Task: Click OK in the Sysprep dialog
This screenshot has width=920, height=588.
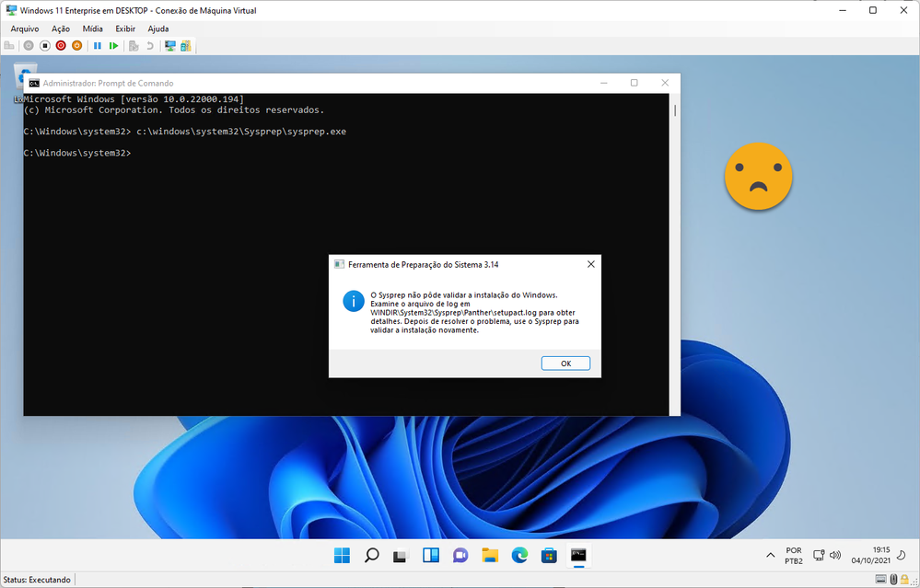Action: pos(565,363)
